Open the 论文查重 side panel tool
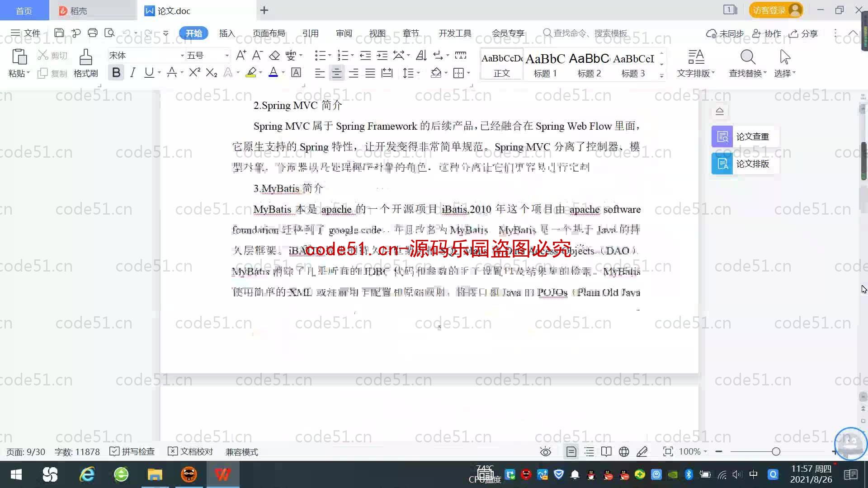Viewport: 868px width, 488px height. (x=745, y=136)
